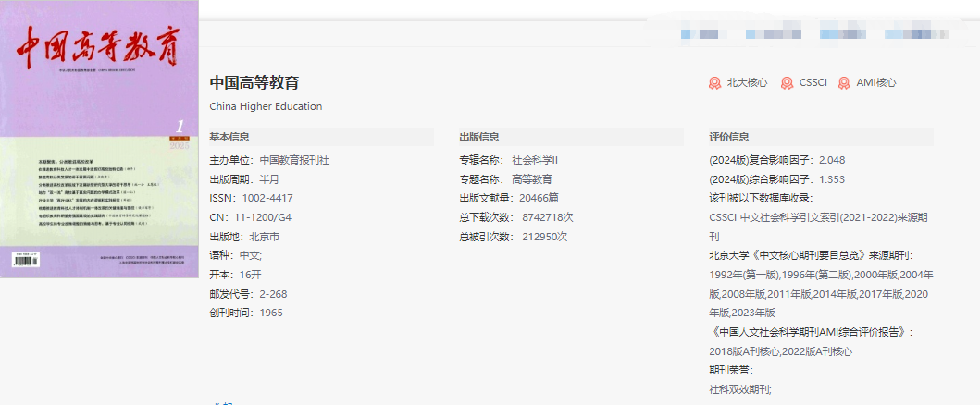Select the AMI核心 badge label
This screenshot has width=980, height=405.
(x=876, y=82)
